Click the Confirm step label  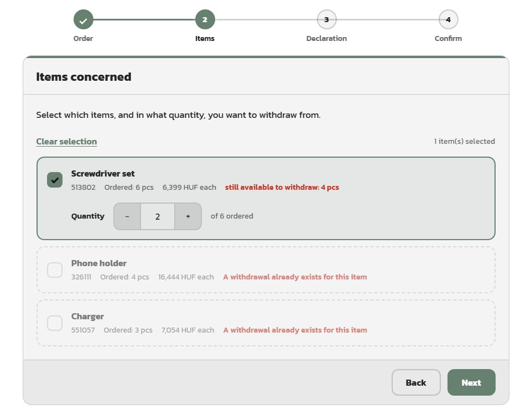[x=448, y=39]
